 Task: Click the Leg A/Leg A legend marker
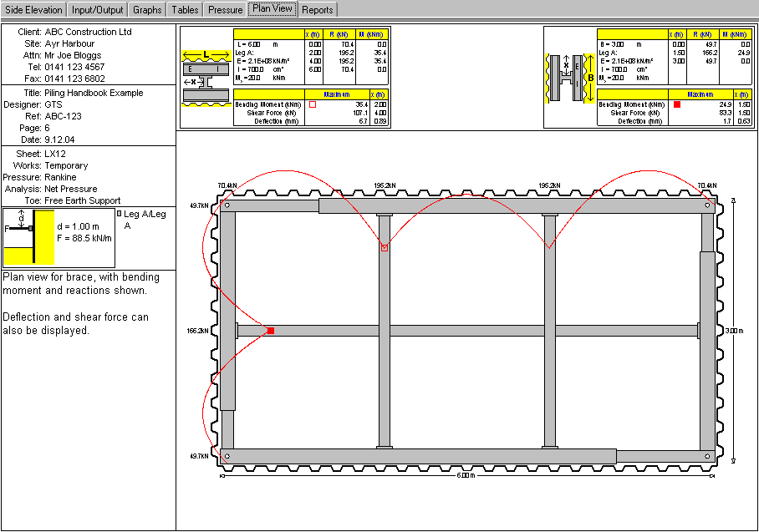pos(119,215)
